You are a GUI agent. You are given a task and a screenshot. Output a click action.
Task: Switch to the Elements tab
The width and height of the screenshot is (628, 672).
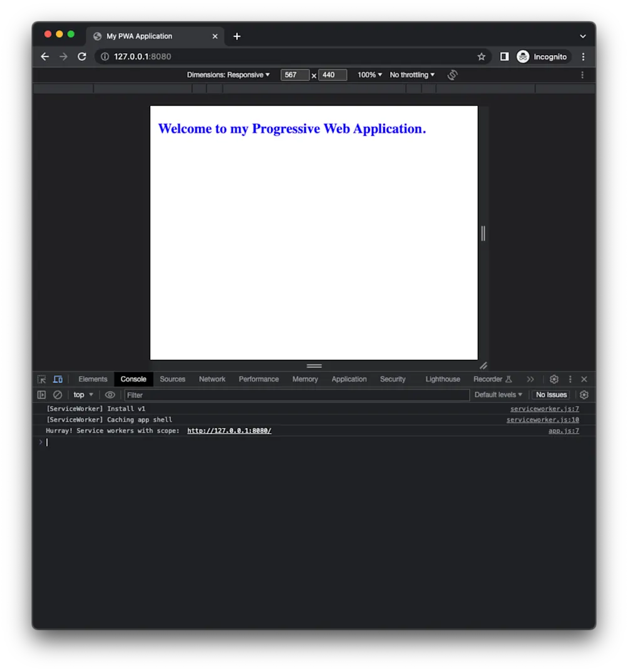93,379
